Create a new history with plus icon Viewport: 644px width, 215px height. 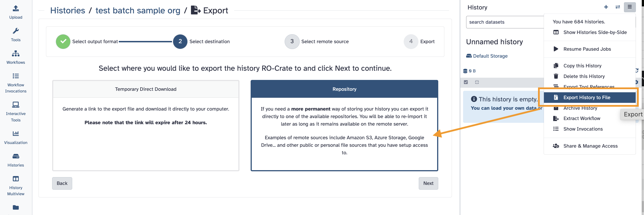pos(606,7)
